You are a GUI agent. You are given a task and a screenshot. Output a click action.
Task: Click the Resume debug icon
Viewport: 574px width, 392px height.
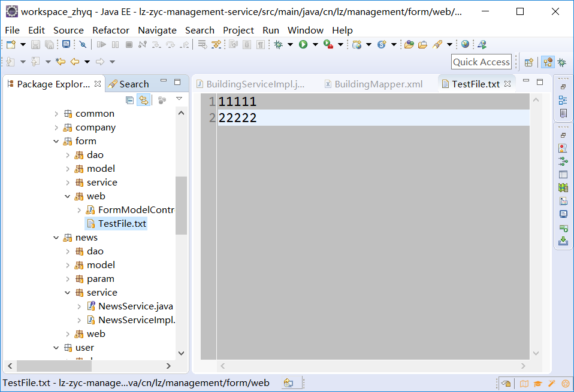coord(101,45)
